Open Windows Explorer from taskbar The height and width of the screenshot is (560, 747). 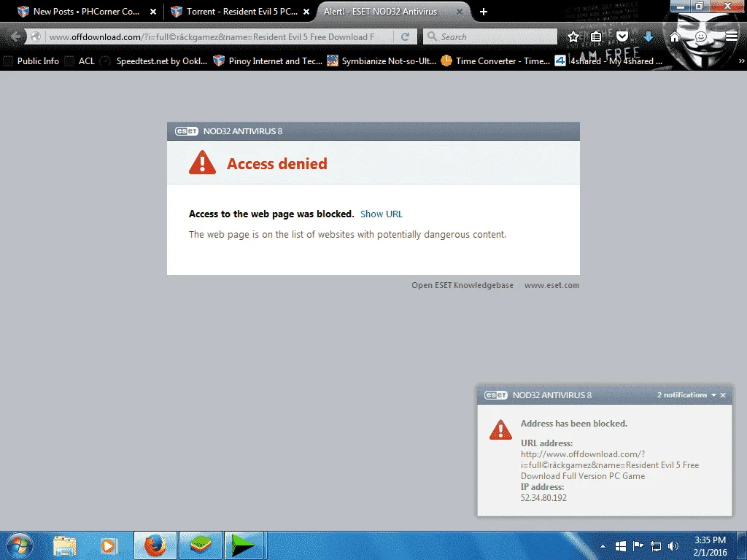[65, 546]
